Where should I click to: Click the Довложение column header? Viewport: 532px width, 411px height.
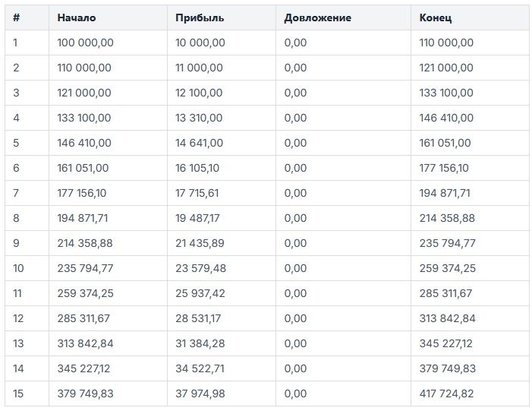coord(317,17)
